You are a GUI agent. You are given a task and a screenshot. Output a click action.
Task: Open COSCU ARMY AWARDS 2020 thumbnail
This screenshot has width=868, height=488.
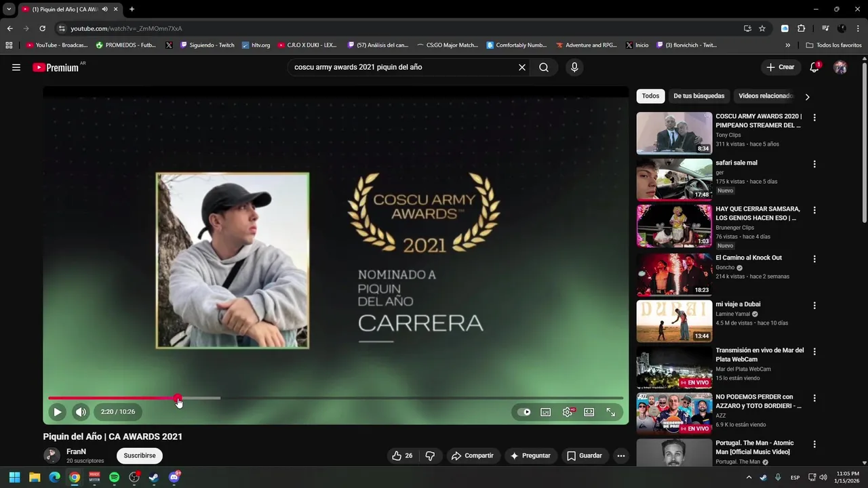(x=674, y=133)
